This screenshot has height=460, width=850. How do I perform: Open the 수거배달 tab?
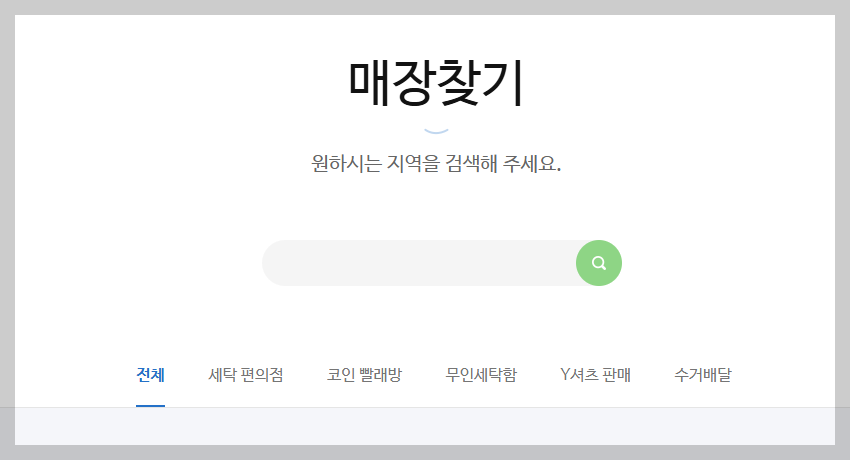coord(703,375)
